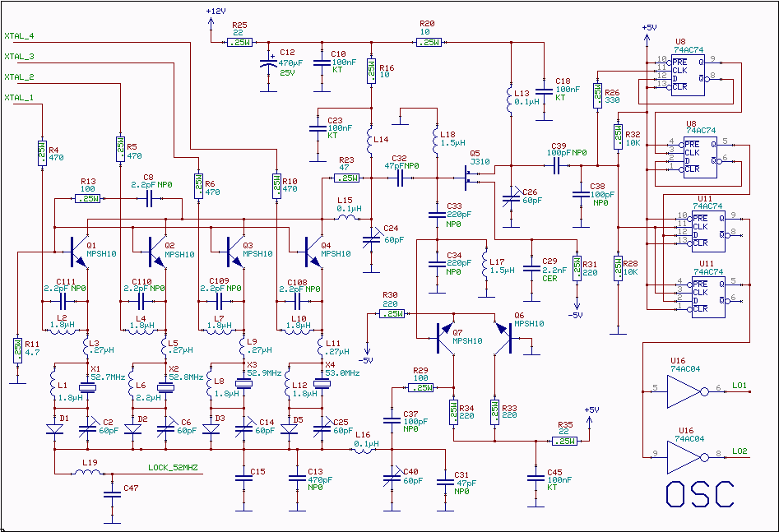
Task: Click the LO1 output label
Action: pyautogui.click(x=740, y=386)
